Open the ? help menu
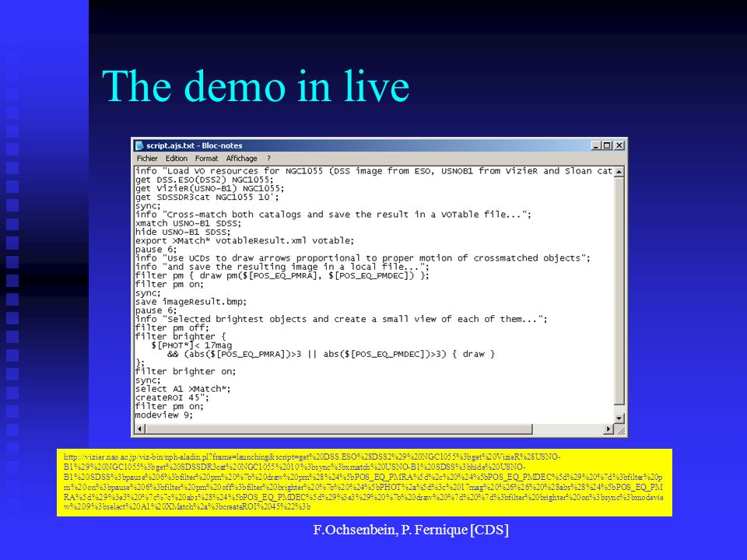 click(268, 159)
